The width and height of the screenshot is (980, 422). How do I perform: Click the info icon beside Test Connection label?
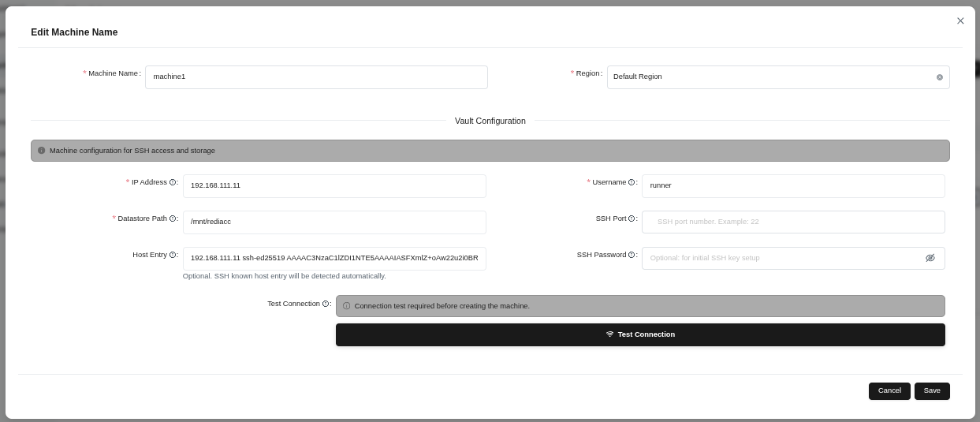[326, 304]
